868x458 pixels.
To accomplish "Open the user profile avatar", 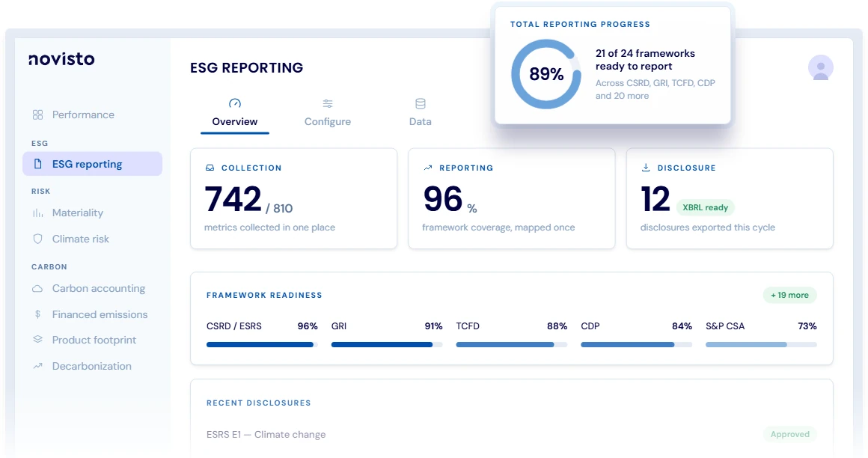I will point(820,67).
